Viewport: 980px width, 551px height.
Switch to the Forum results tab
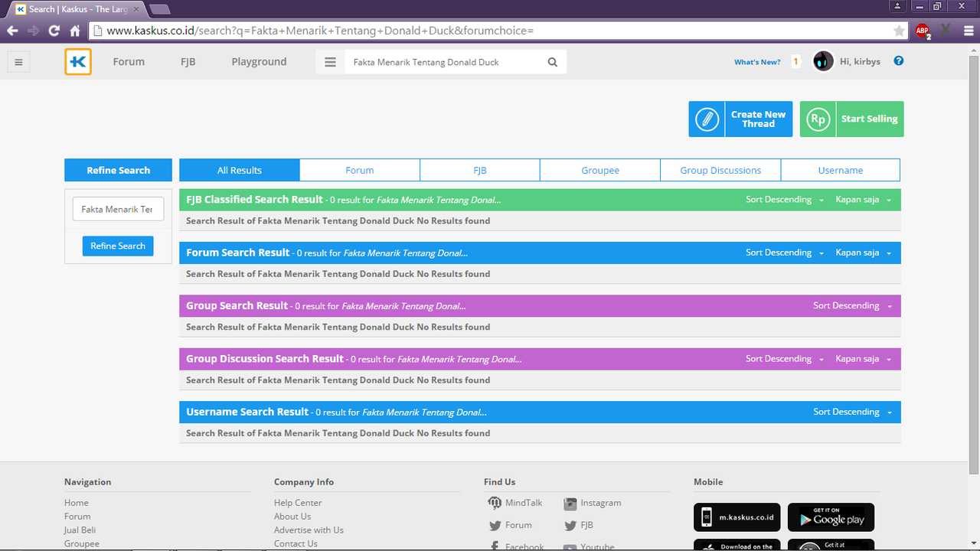point(360,170)
